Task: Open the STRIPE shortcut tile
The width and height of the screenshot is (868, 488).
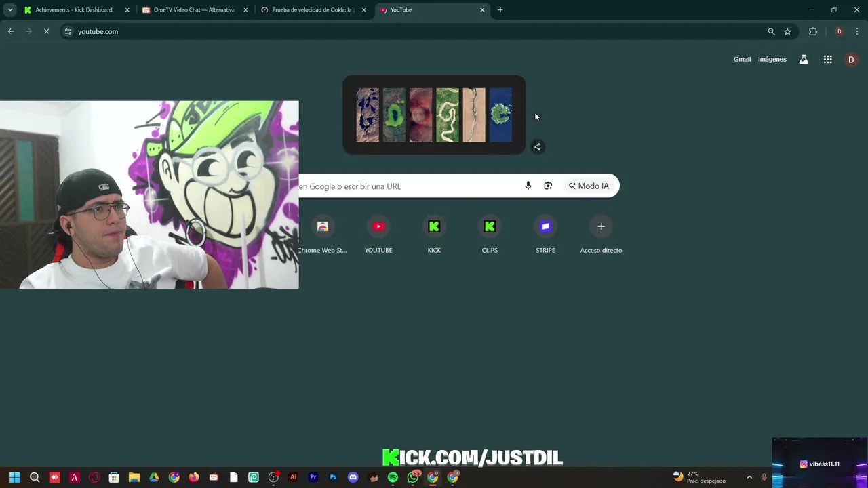Action: (x=545, y=236)
